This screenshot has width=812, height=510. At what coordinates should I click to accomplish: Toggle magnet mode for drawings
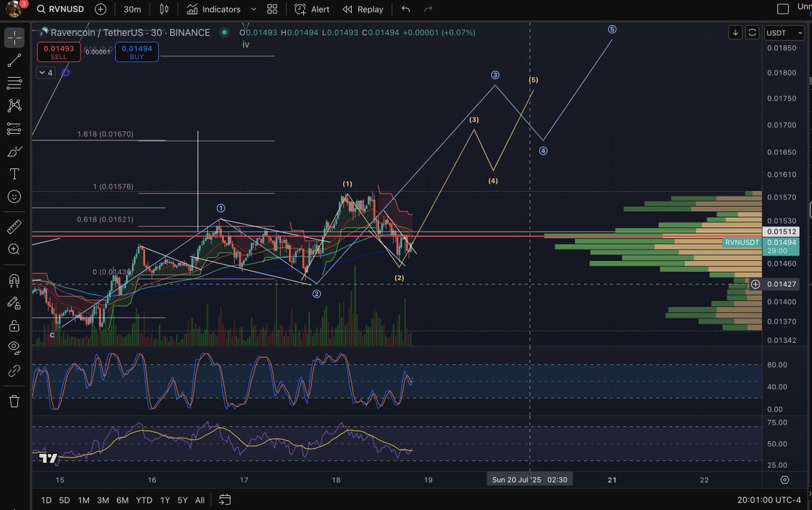(14, 279)
